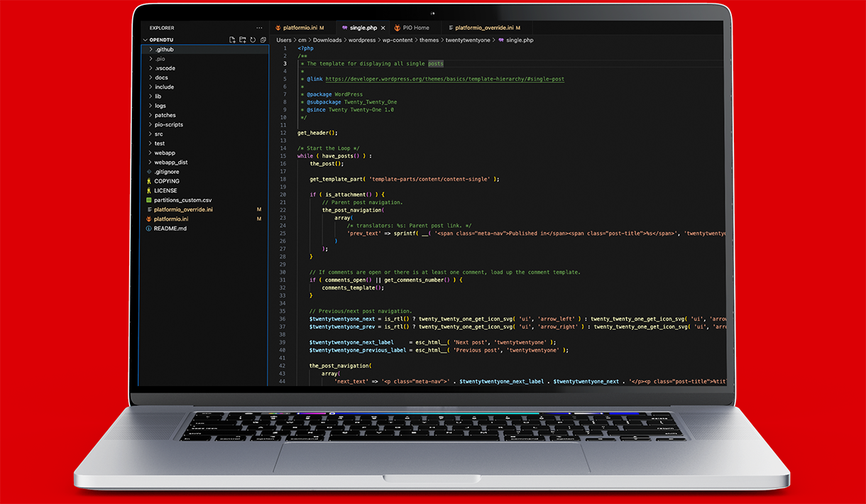Open the README.md file
Viewport: 866px width, 504px height.
(x=170, y=229)
